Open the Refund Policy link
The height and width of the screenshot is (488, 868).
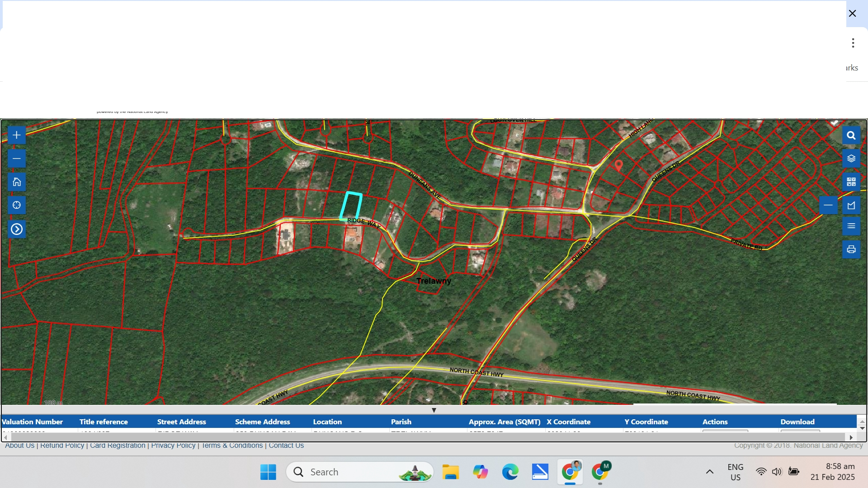tap(62, 446)
